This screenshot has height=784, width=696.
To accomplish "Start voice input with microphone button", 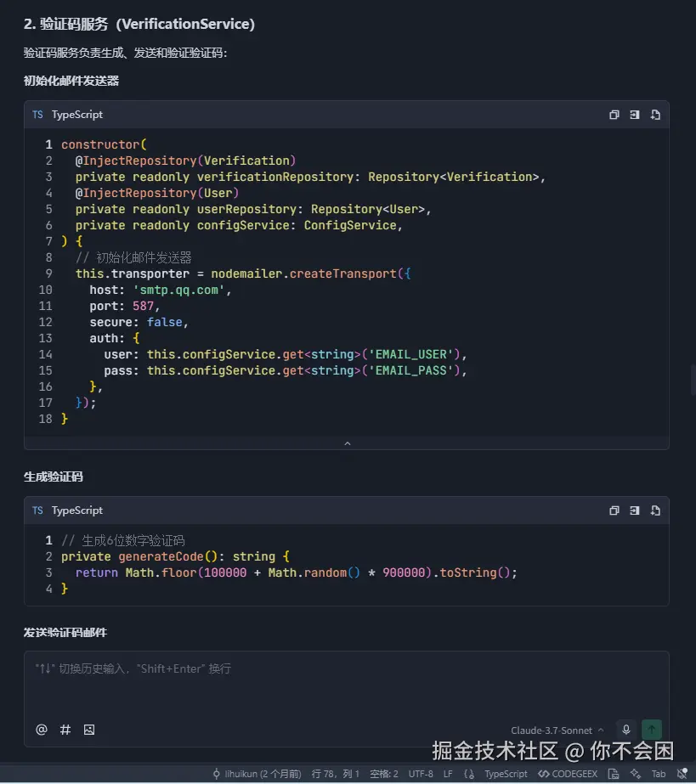I will coord(626,730).
